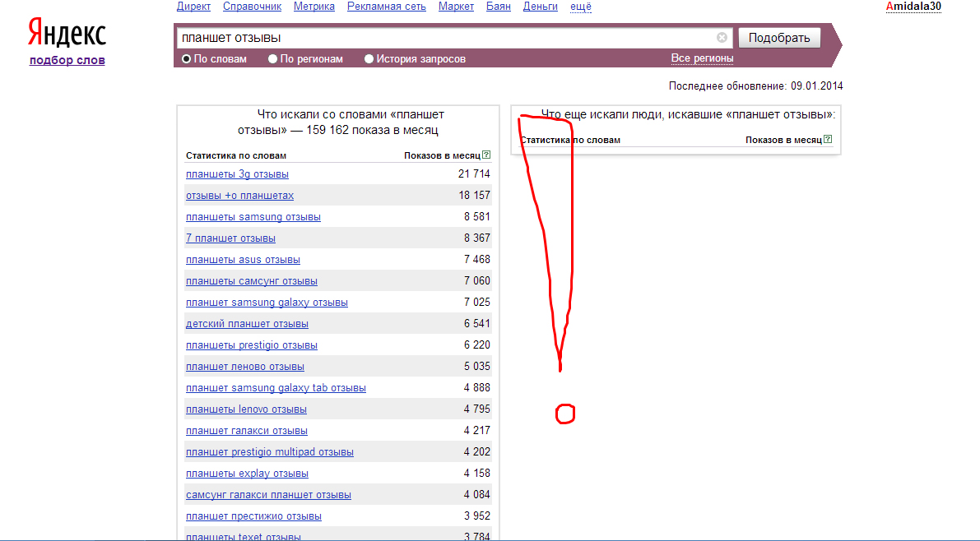Viewport: 980px width, 541px height.
Task: Expand the 'ещё' services menu
Action: (x=581, y=7)
